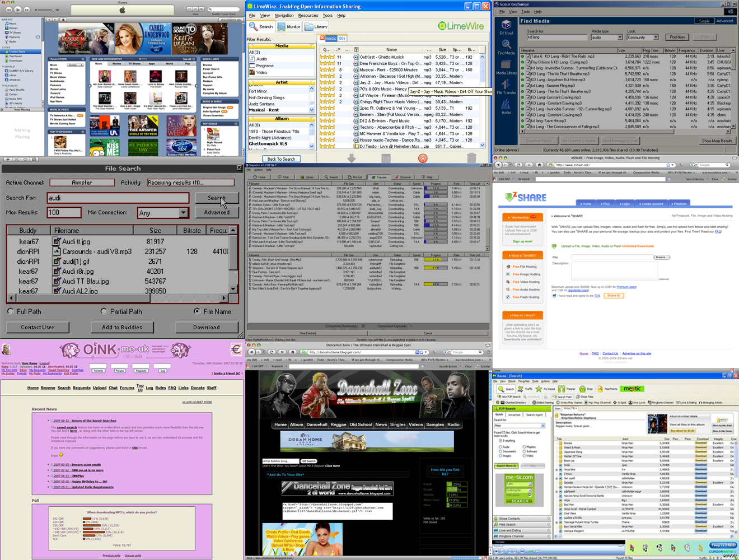Switch to Advanced tab in Scour Find Media
This screenshot has height=560, width=739.
pos(724,21)
